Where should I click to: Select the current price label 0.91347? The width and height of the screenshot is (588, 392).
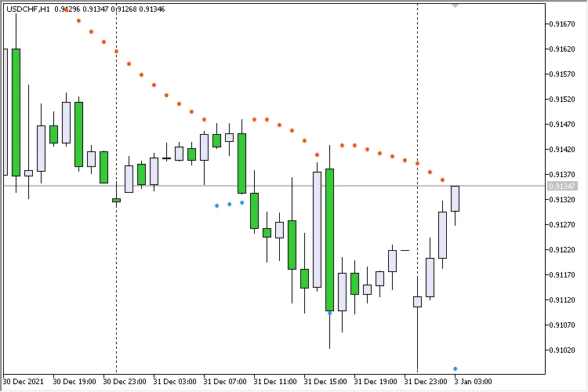click(562, 186)
